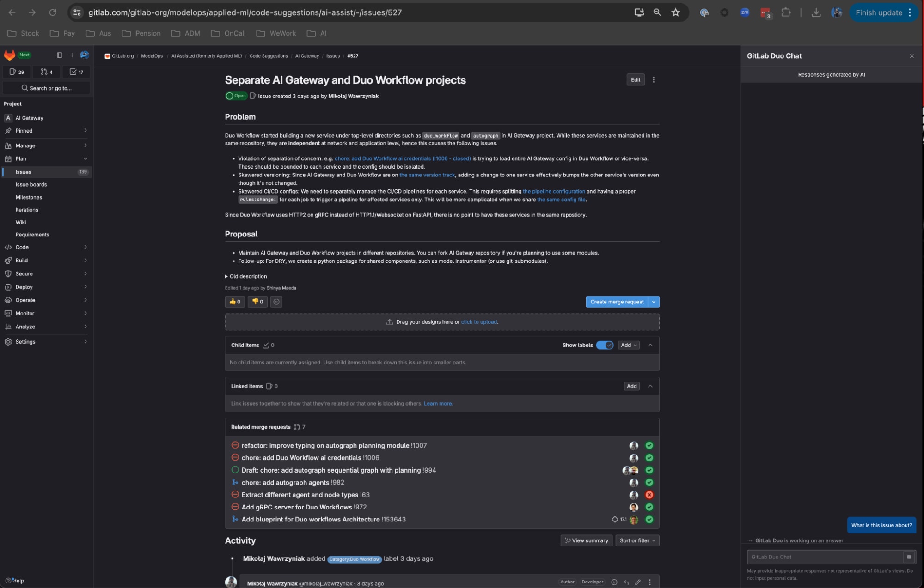Open more actions on Mikołaj's comment

(650, 582)
